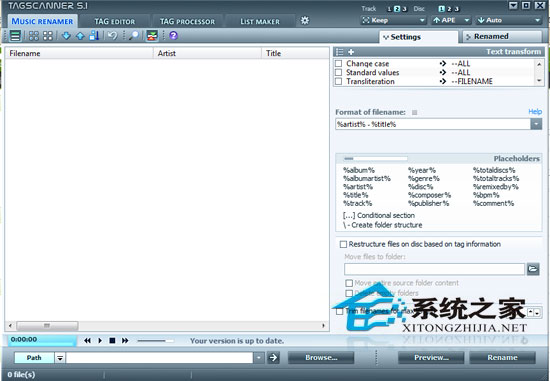This screenshot has width=550, height=381.
Task: Enable the Change case checkbox
Action: coord(339,64)
